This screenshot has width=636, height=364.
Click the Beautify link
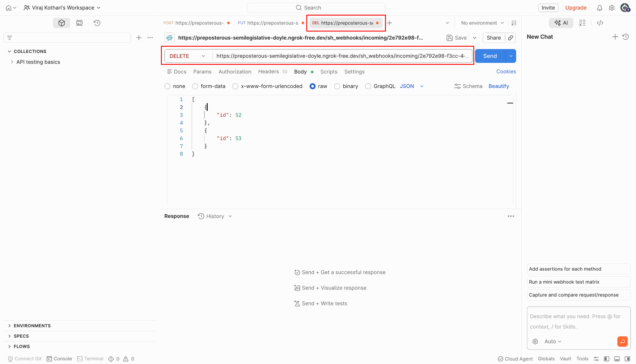click(499, 86)
